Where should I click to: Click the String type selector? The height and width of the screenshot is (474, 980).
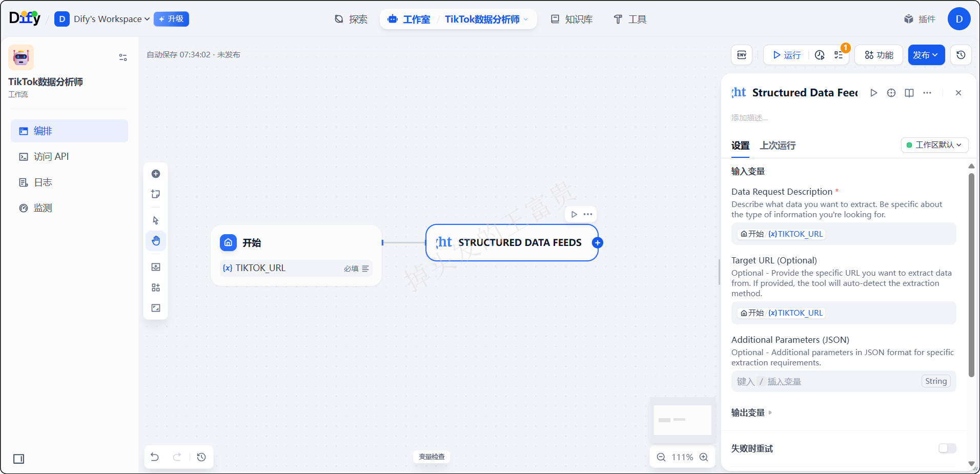pos(936,381)
